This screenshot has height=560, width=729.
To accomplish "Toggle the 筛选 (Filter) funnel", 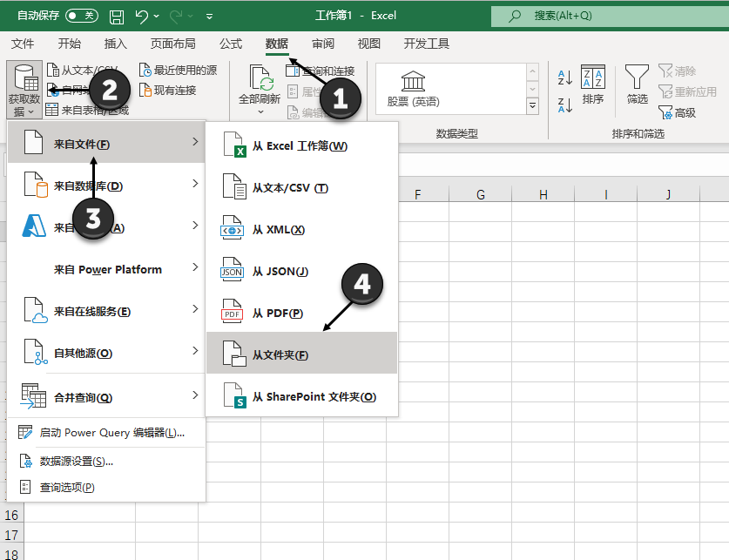I will (x=637, y=84).
